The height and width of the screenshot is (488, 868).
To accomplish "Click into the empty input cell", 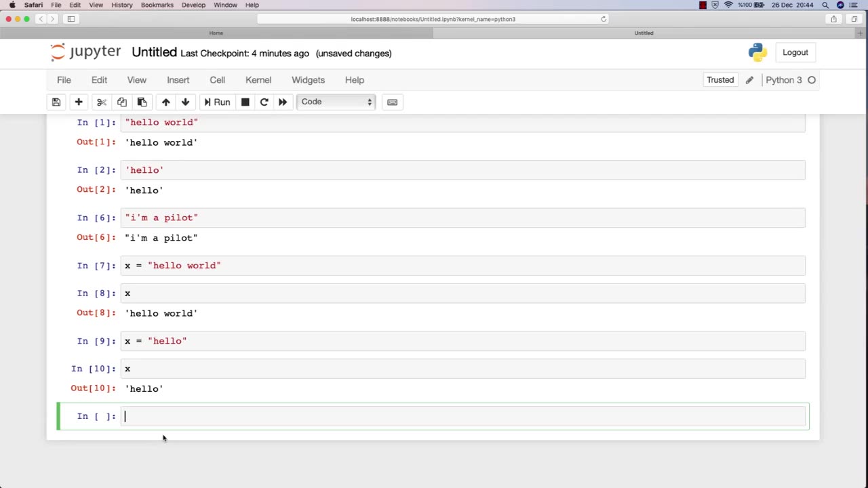I will click(463, 416).
